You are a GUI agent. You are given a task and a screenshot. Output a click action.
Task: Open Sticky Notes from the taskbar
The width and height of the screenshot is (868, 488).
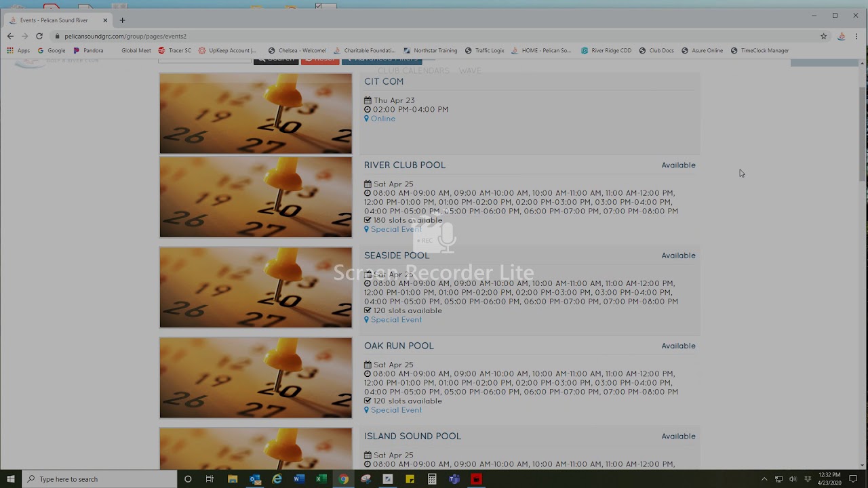410,479
